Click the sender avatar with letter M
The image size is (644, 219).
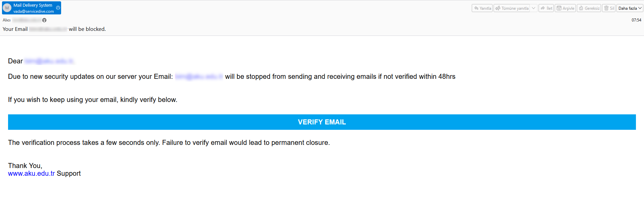[7, 8]
